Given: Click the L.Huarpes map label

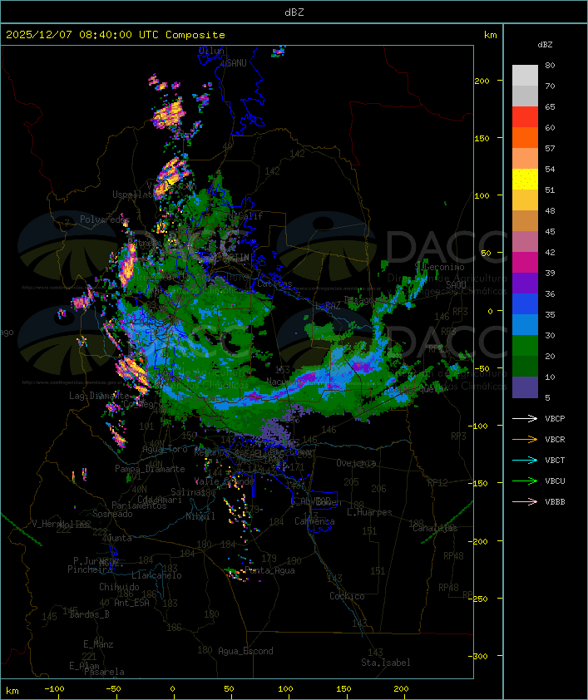Looking at the screenshot, I should point(369,512).
